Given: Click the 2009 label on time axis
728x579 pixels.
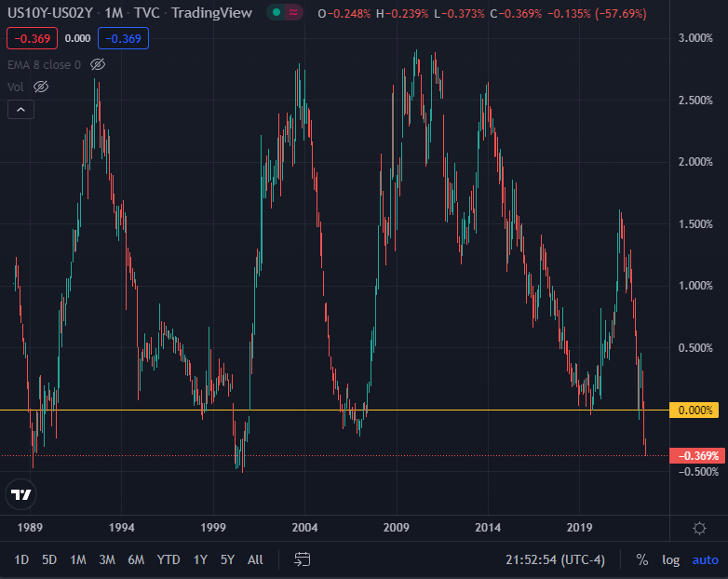Looking at the screenshot, I should point(396,528).
